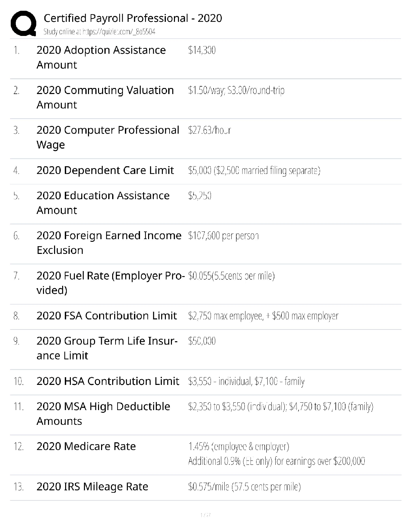411x532 pixels.
Task: Select the 2020 Foreign Earned Income Exclusion term
Action: tap(109, 242)
